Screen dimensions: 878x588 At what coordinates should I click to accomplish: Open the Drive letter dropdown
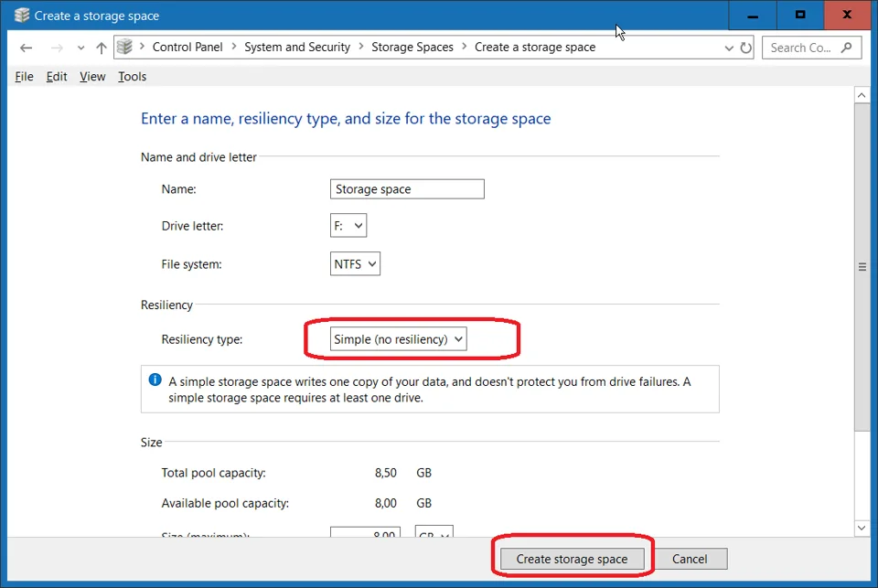tap(348, 226)
